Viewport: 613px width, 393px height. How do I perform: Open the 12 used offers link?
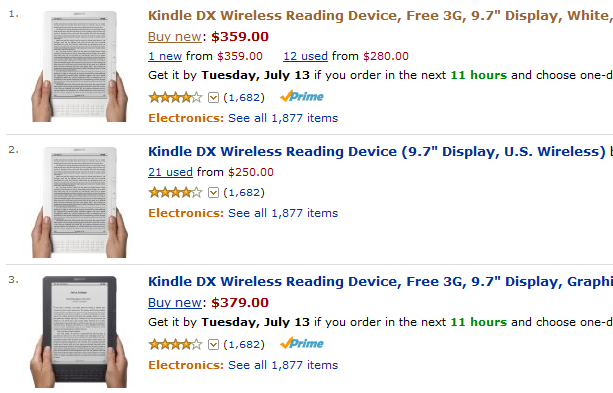coord(305,56)
